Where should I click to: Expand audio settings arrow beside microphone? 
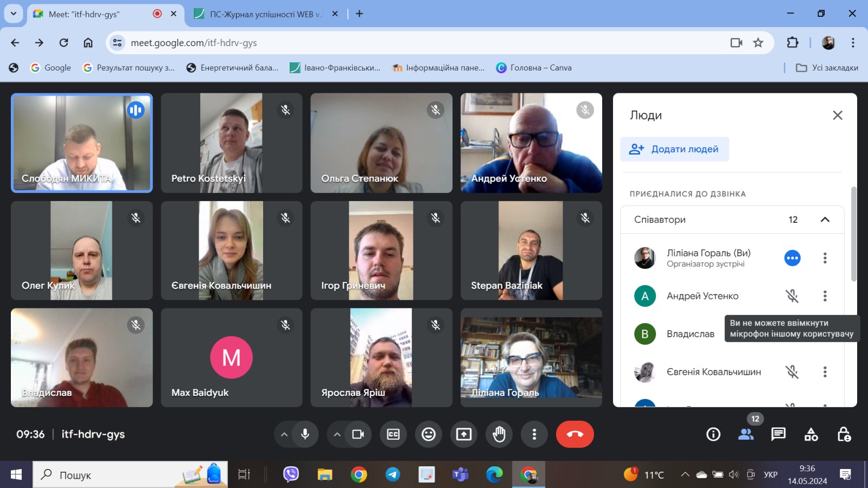point(284,434)
